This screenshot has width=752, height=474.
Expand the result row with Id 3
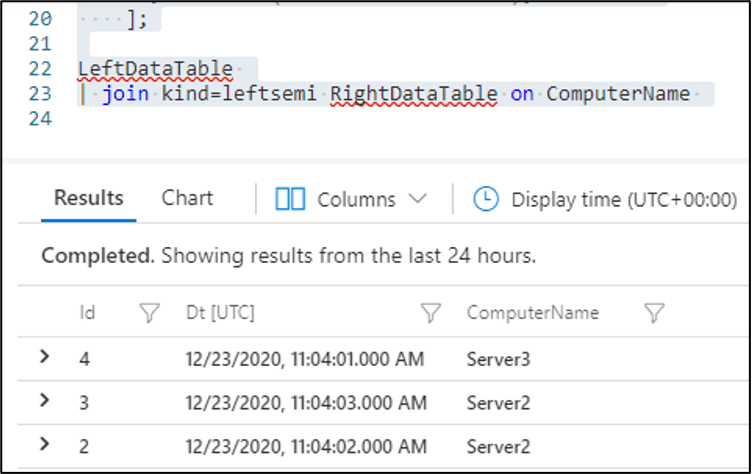tap(45, 400)
